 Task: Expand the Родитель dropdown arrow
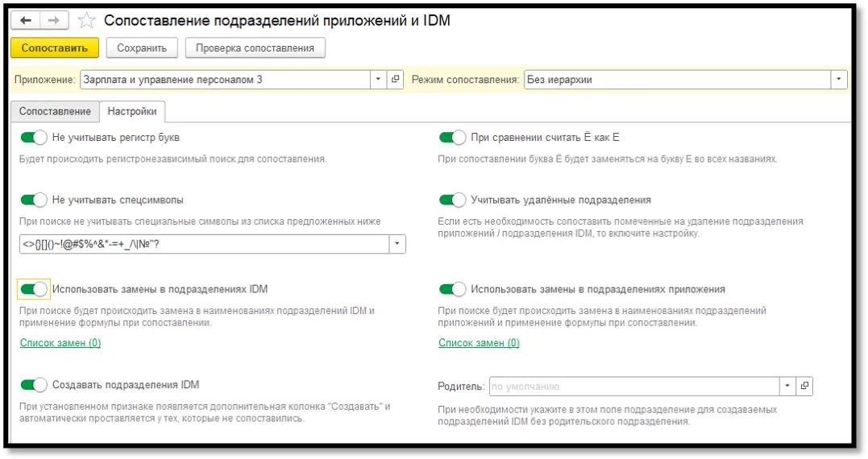pos(787,386)
